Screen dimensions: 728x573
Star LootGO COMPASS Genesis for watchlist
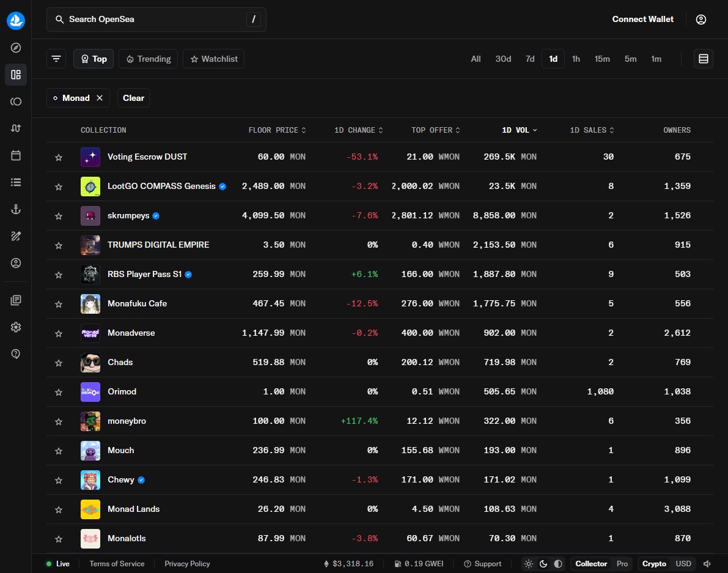(x=59, y=187)
